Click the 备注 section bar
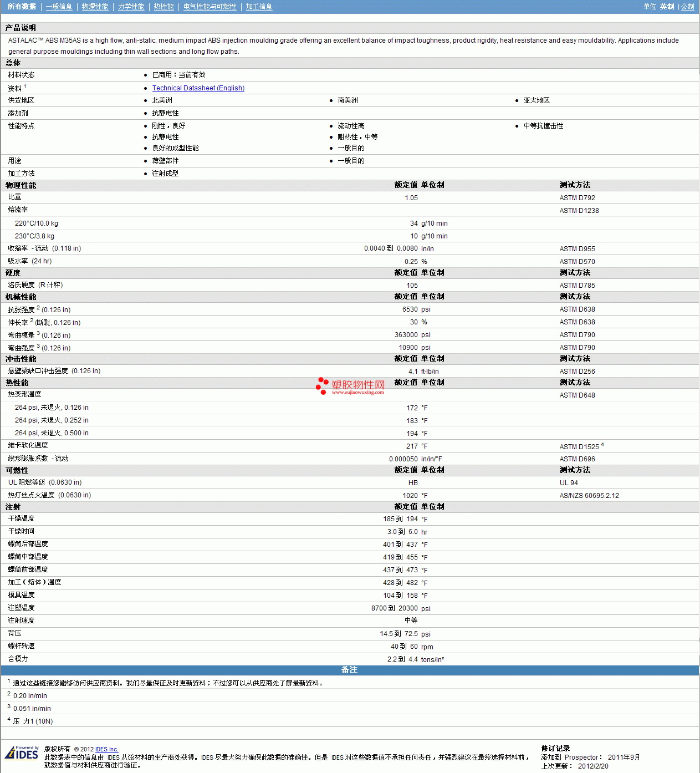The width and height of the screenshot is (700, 773). (350, 670)
